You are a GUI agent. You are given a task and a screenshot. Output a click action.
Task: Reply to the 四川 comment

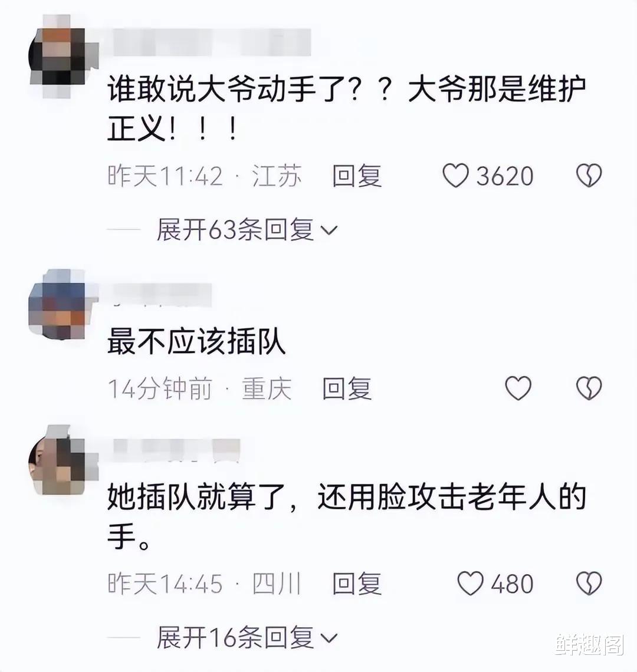(357, 584)
